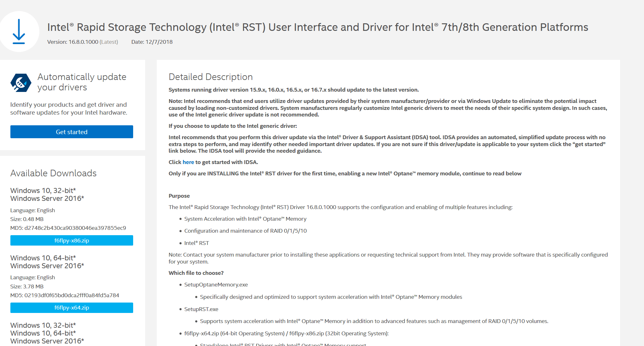Click the Driver & Support Assistant wrench icon
This screenshot has width=644, height=346.
coord(21,83)
